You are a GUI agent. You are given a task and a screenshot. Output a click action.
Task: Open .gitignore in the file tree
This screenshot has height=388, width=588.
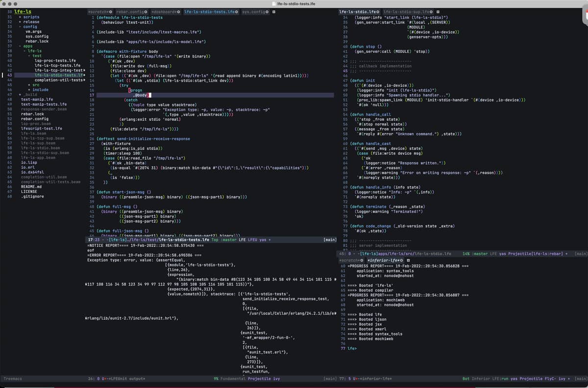click(x=32, y=196)
